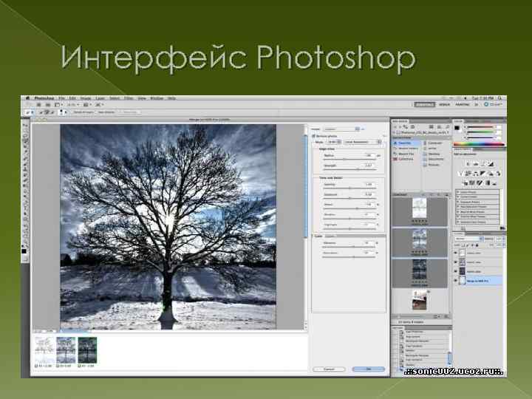Open the Local Adaptation method dropdown
The image size is (532, 399).
coord(362,142)
